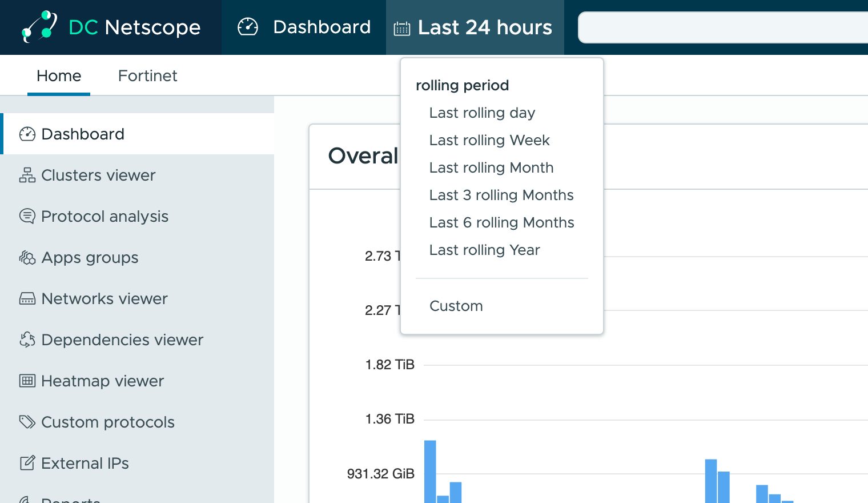Go to Heatmap viewer
868x503 pixels.
click(x=137, y=381)
